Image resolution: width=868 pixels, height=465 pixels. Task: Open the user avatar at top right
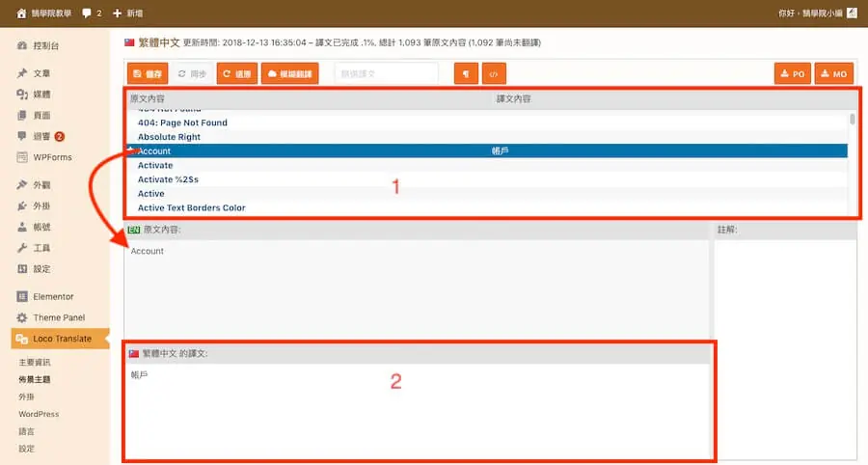pyautogui.click(x=852, y=14)
